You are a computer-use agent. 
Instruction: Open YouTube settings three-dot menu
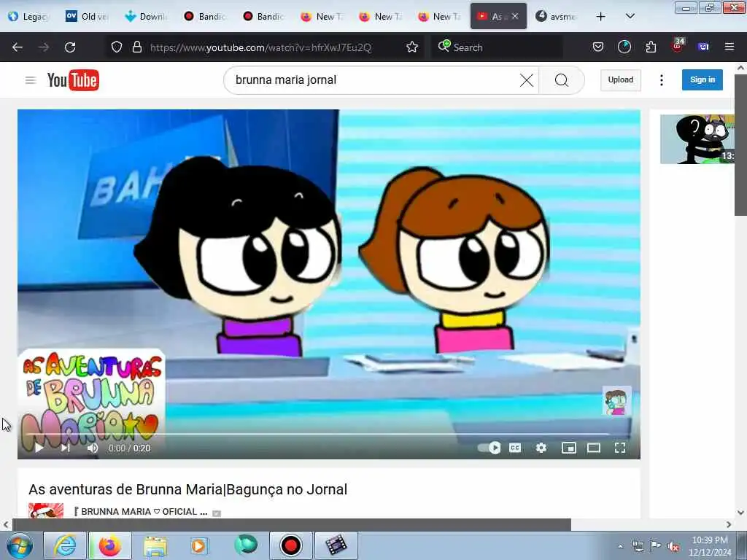click(661, 80)
